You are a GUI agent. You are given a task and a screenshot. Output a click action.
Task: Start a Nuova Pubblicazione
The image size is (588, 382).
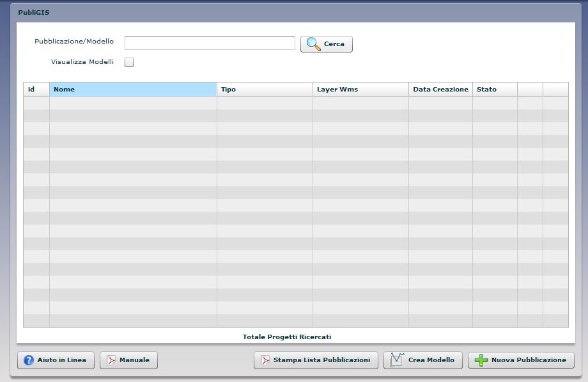tap(522, 360)
